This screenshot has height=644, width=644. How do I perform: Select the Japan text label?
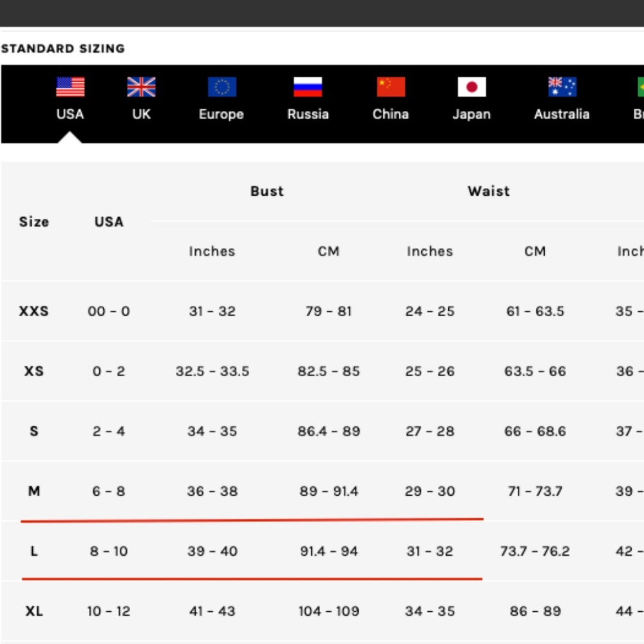pos(471,114)
